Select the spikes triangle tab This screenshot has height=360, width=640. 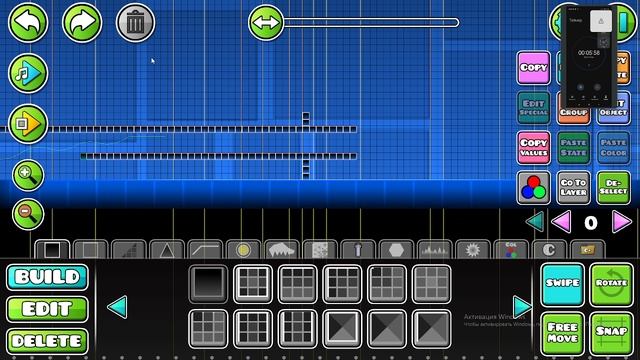pyautogui.click(x=167, y=249)
